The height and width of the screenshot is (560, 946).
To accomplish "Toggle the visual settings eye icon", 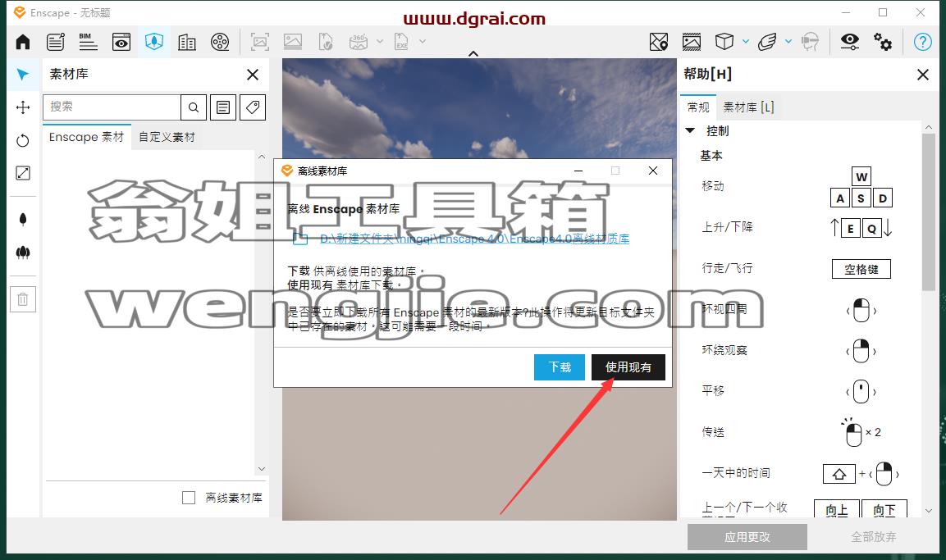I will pyautogui.click(x=850, y=42).
